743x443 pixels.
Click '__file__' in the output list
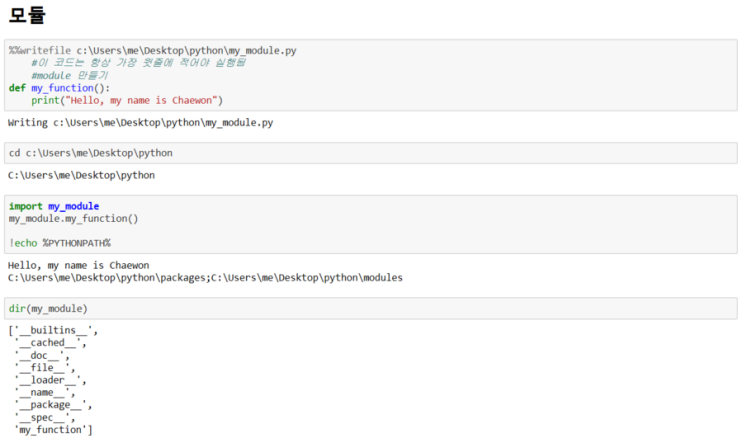pos(45,367)
